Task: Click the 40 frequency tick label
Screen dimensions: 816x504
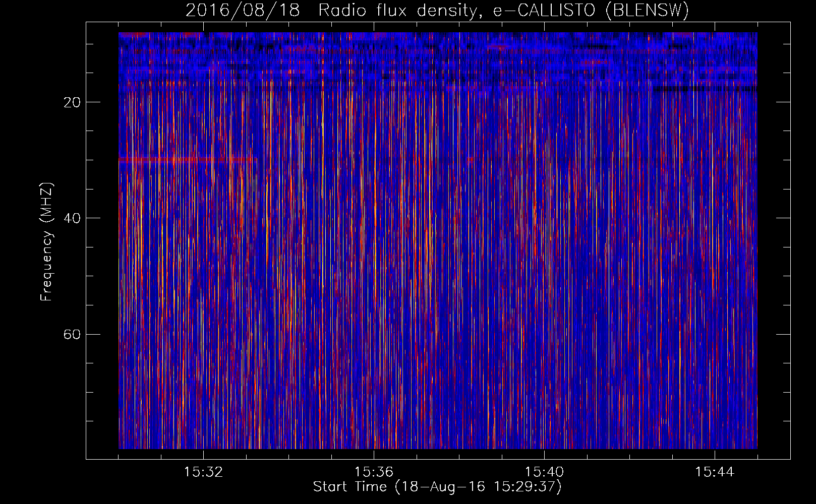Action: click(72, 218)
